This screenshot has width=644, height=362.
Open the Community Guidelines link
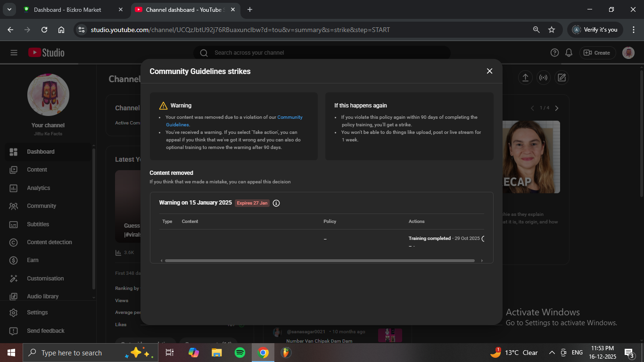(289, 117)
